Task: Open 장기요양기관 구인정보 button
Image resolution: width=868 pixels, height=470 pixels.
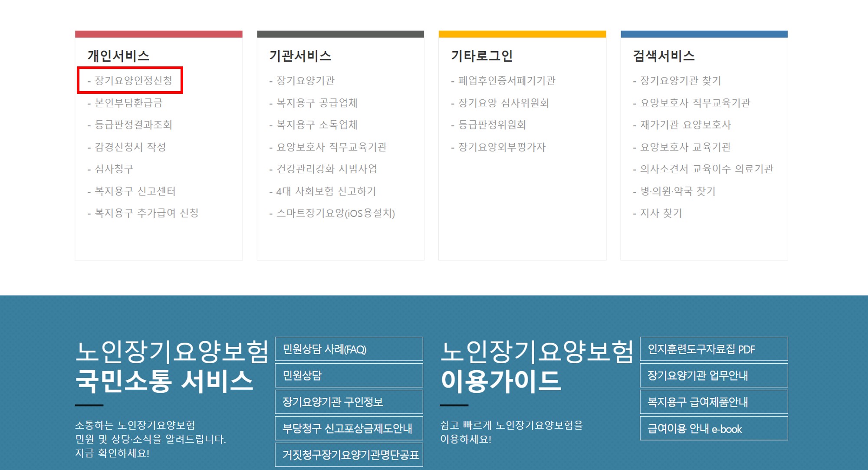Action: click(349, 402)
